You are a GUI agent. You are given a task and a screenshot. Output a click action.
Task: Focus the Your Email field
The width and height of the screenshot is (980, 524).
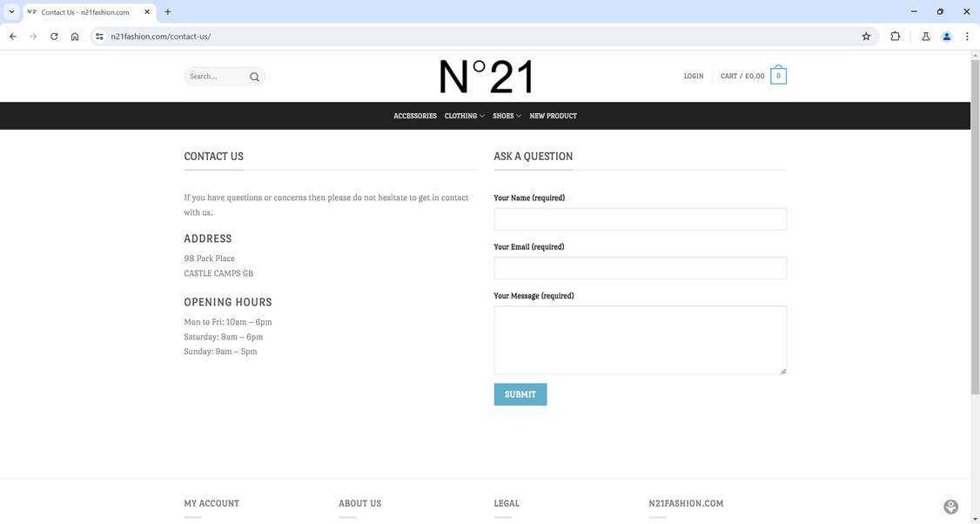(x=640, y=267)
